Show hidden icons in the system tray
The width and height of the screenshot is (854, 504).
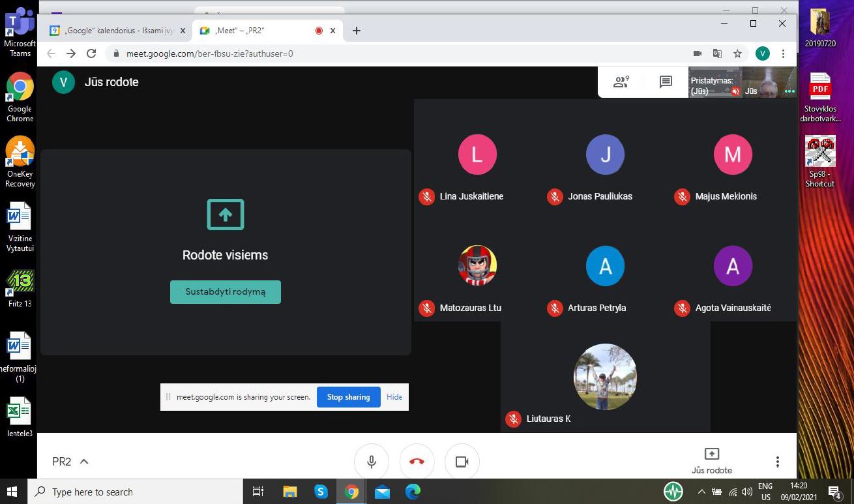click(x=701, y=492)
